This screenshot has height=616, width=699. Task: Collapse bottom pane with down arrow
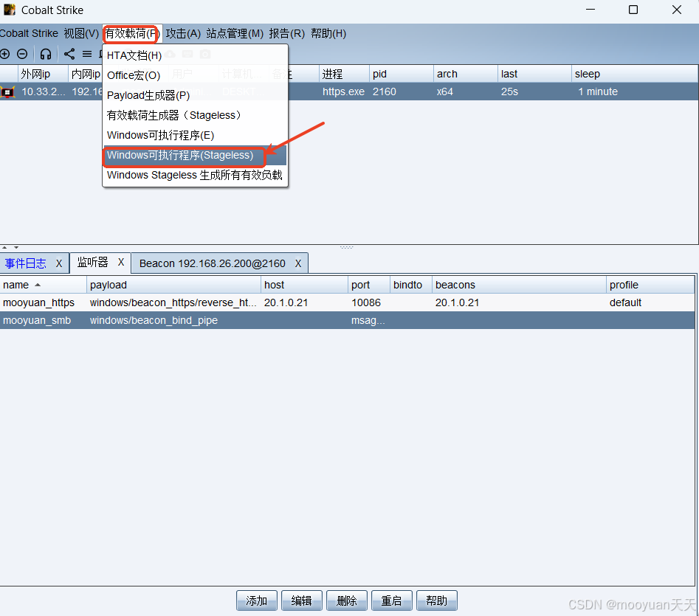click(x=16, y=247)
